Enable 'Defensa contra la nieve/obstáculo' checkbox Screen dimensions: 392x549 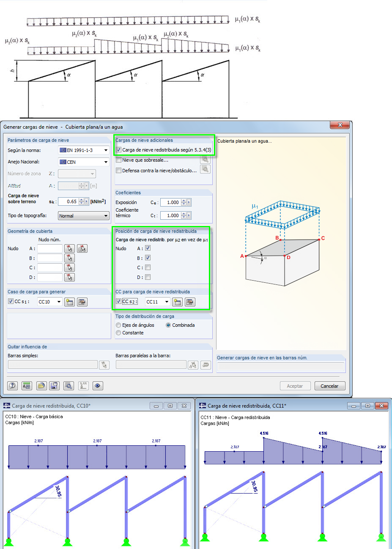pyautogui.click(x=118, y=171)
